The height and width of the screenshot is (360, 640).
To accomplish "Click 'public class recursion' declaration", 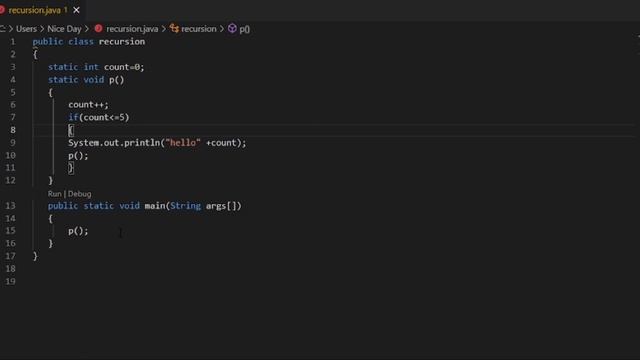I will click(89, 42).
